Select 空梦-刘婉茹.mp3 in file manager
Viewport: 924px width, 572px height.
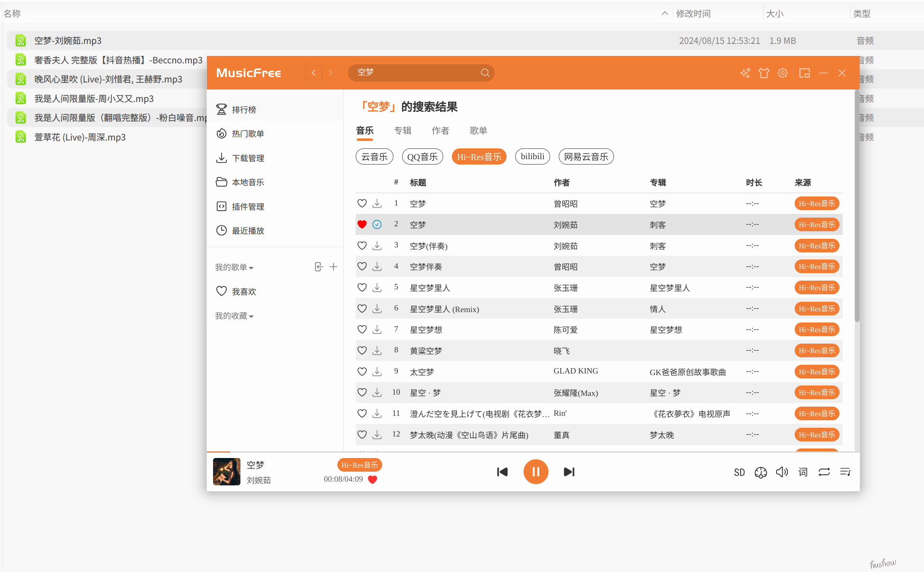[x=465, y=41]
